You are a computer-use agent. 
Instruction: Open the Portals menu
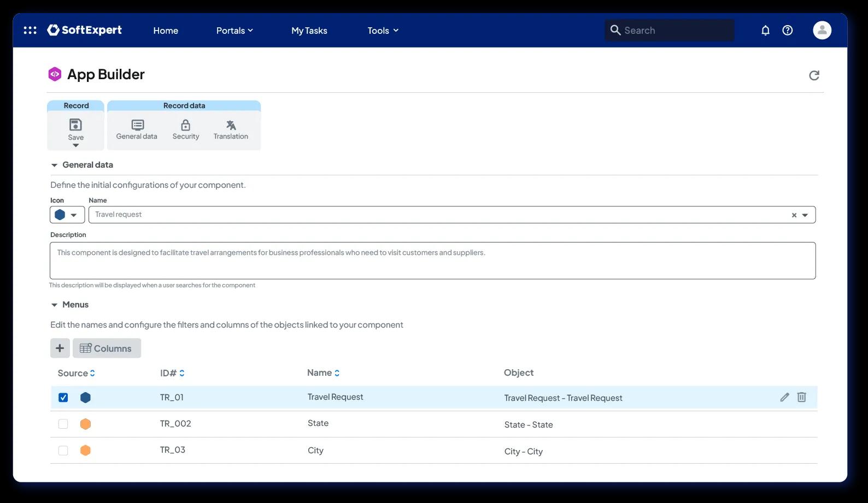pos(234,31)
